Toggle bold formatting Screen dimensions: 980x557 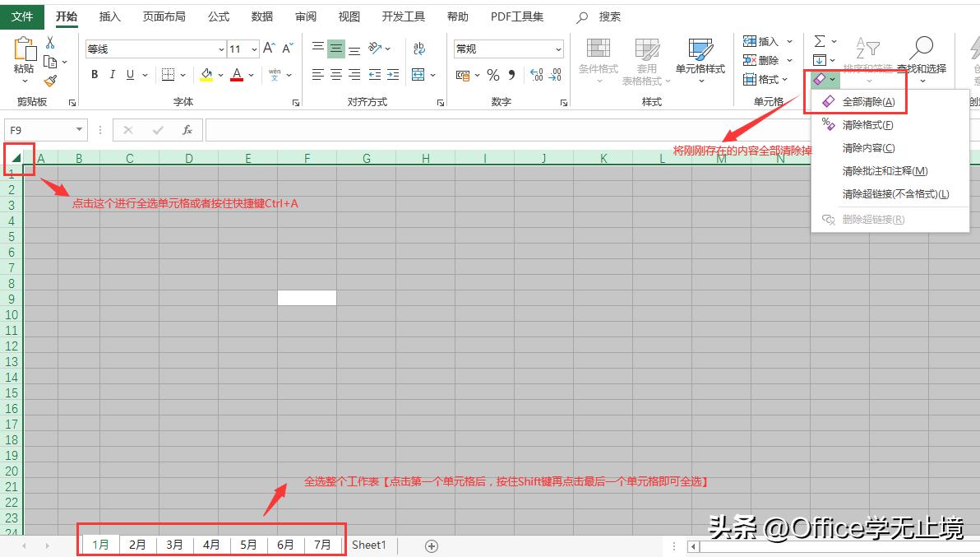pyautogui.click(x=94, y=74)
